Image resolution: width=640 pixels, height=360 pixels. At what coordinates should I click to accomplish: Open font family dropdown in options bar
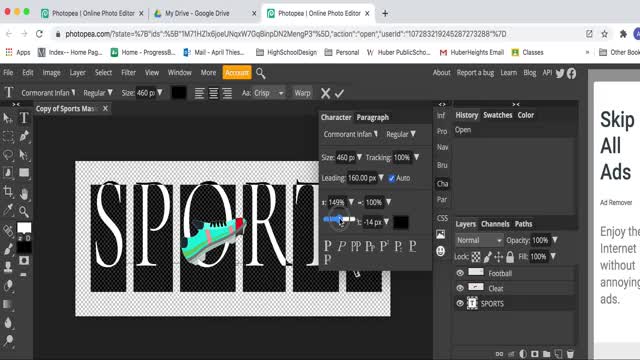pos(48,93)
